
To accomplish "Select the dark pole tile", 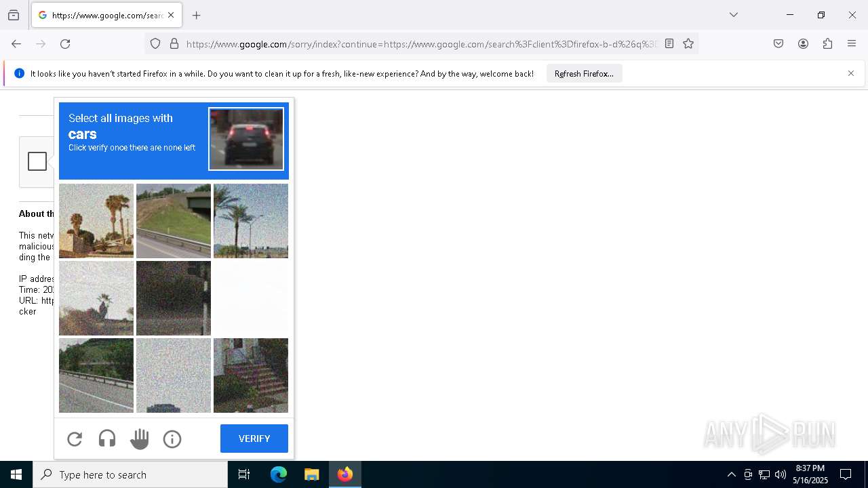I will click(x=174, y=298).
